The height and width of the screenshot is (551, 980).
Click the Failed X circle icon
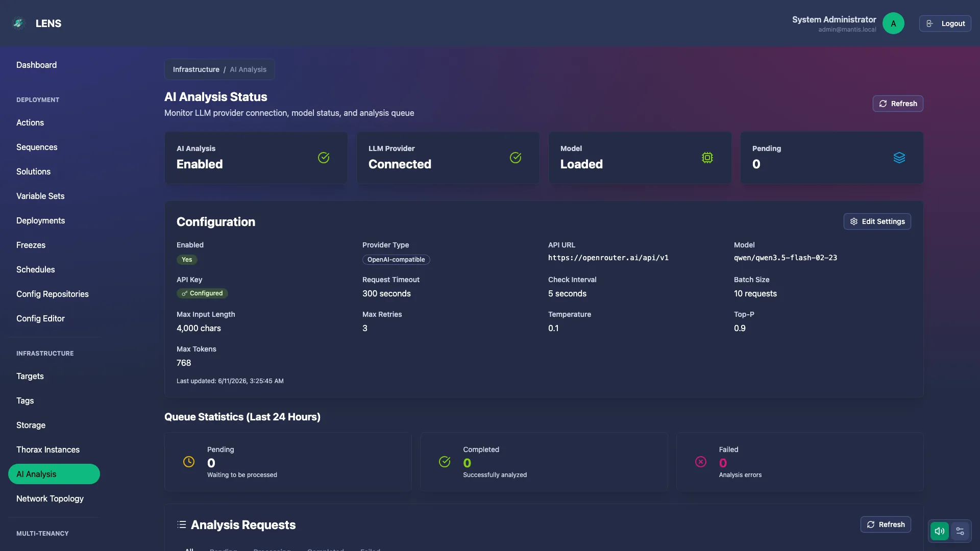click(x=701, y=462)
